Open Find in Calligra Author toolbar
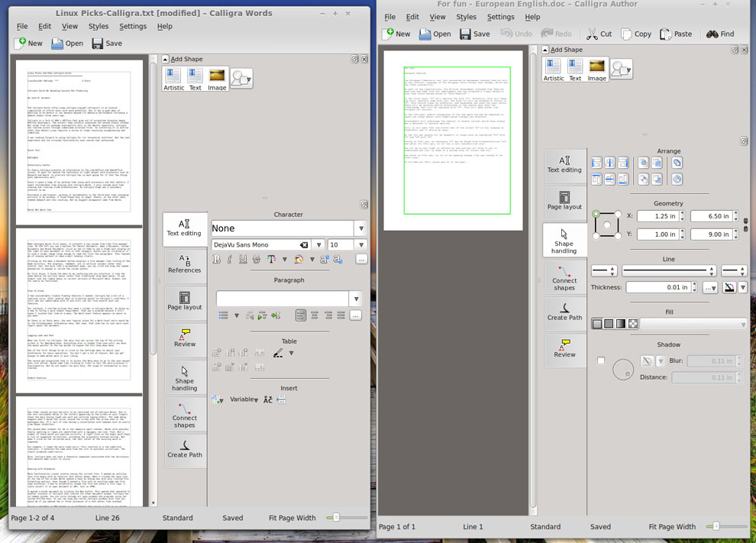 pyautogui.click(x=720, y=34)
